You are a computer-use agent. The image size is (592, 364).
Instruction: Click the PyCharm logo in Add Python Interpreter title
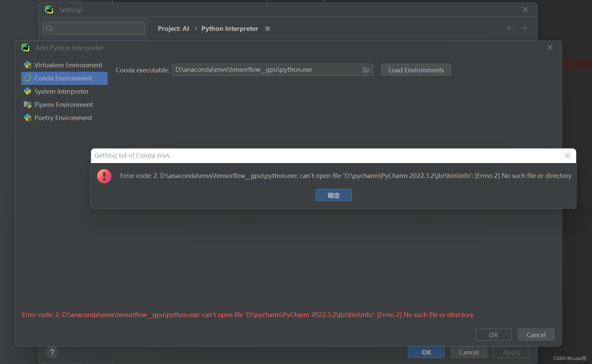[x=26, y=48]
